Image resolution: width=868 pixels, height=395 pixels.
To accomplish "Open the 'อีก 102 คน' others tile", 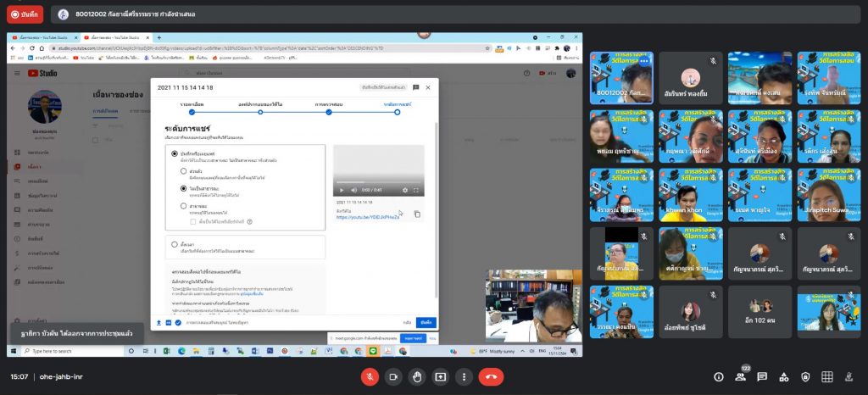I will pos(759,311).
